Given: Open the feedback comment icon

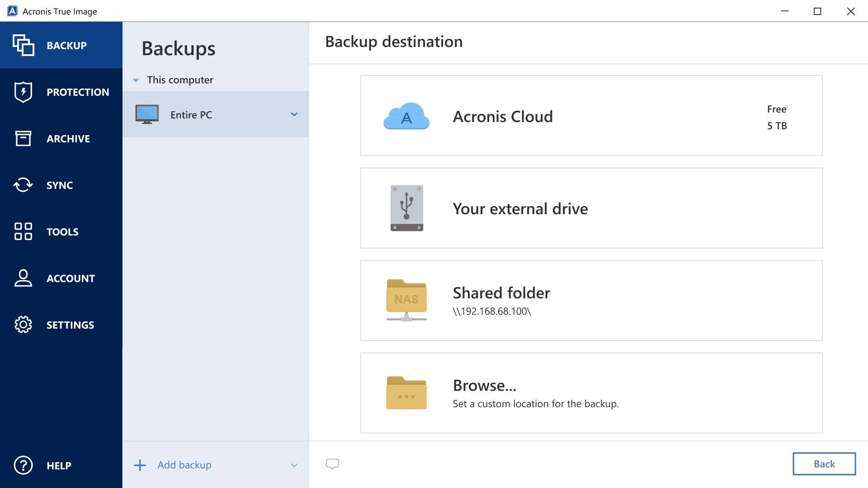Looking at the screenshot, I should (333, 464).
